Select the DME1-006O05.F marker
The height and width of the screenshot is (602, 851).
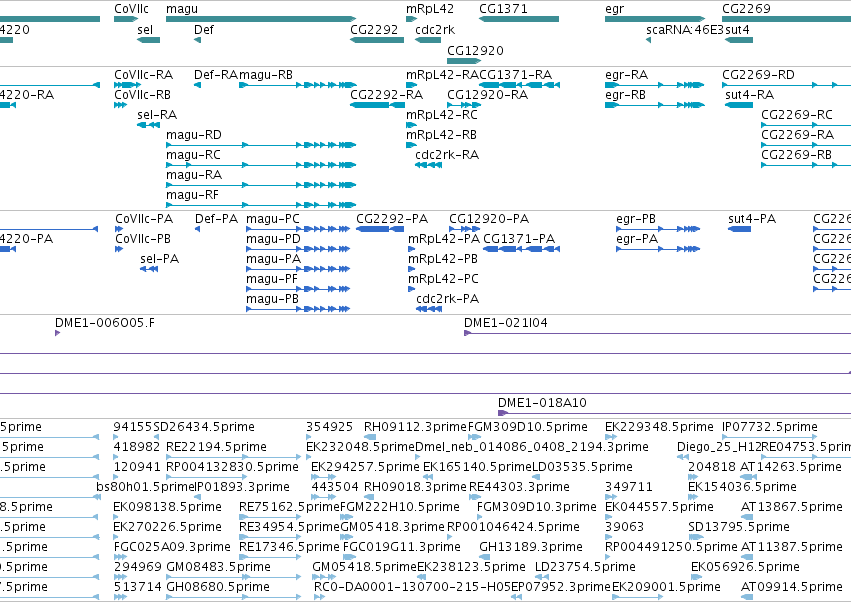[x=57, y=333]
